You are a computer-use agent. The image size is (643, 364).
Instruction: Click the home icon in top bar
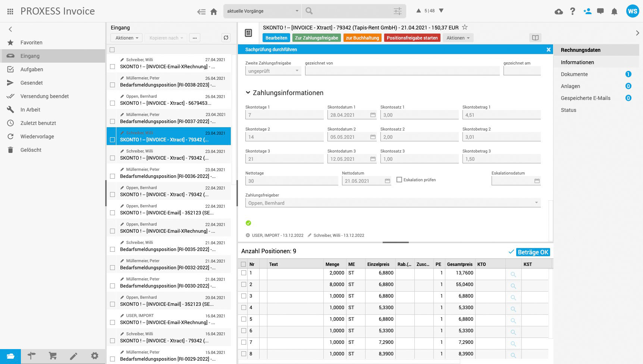[x=214, y=12]
